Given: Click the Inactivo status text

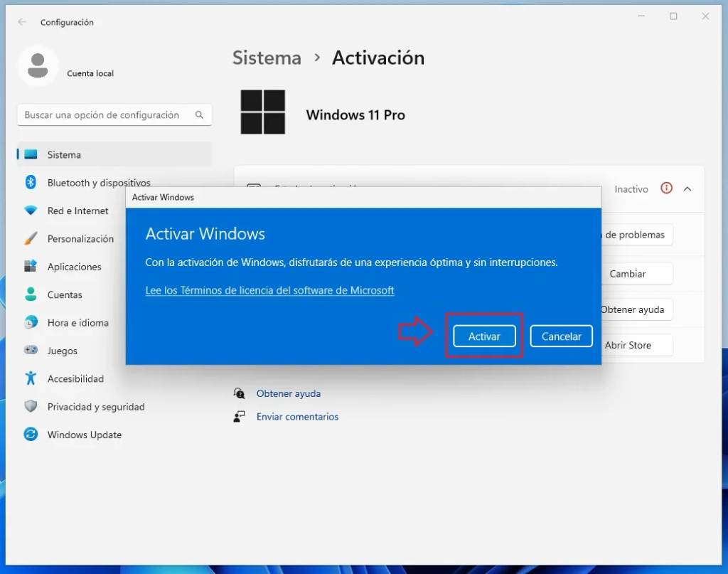Looking at the screenshot, I should pos(631,189).
